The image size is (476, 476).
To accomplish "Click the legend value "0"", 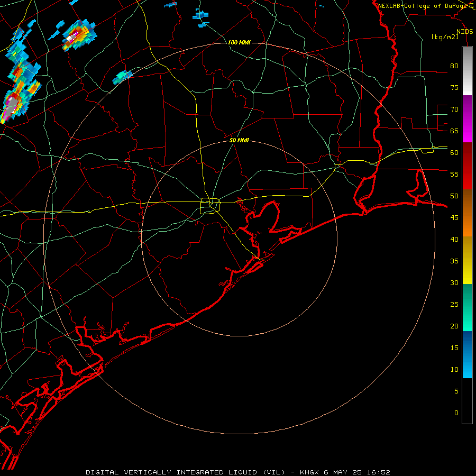I will [x=456, y=413].
